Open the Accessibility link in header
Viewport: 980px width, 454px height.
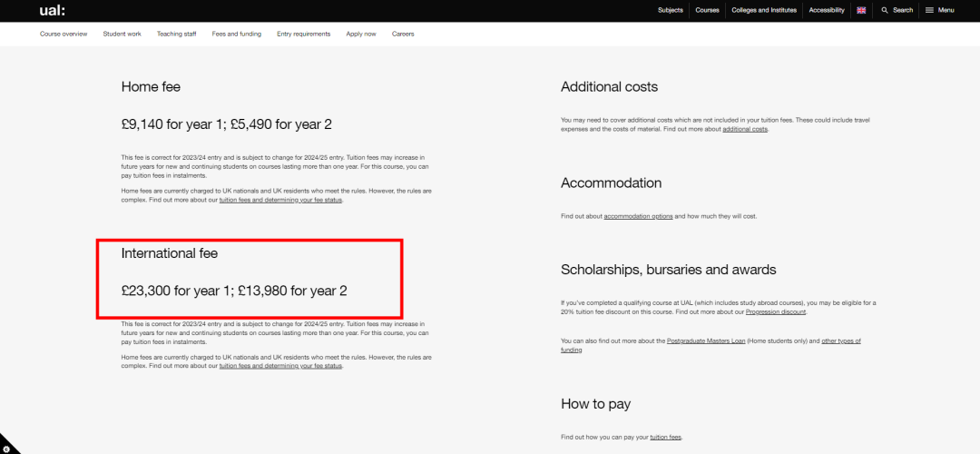coord(827,10)
